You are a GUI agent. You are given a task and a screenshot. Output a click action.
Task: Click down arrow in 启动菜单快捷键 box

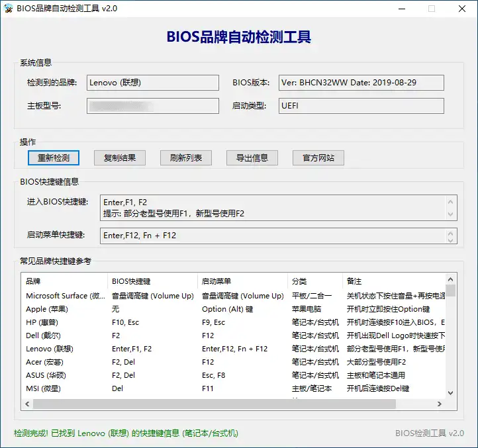(x=451, y=240)
